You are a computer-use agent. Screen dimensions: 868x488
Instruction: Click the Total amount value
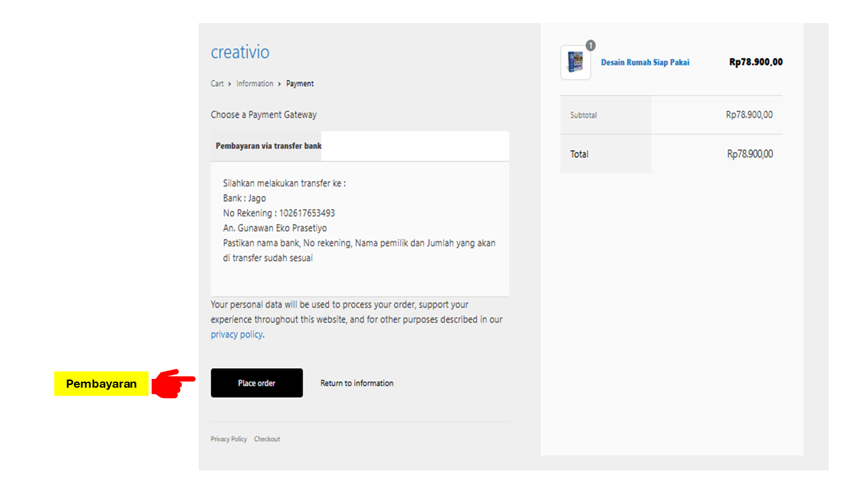click(749, 155)
